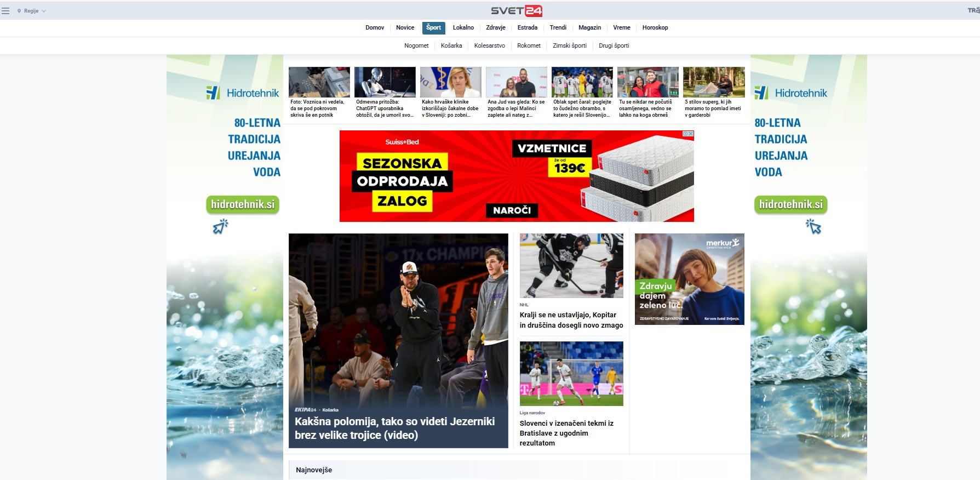Open the Merkur insurance ad
980x480 pixels.
[689, 279]
